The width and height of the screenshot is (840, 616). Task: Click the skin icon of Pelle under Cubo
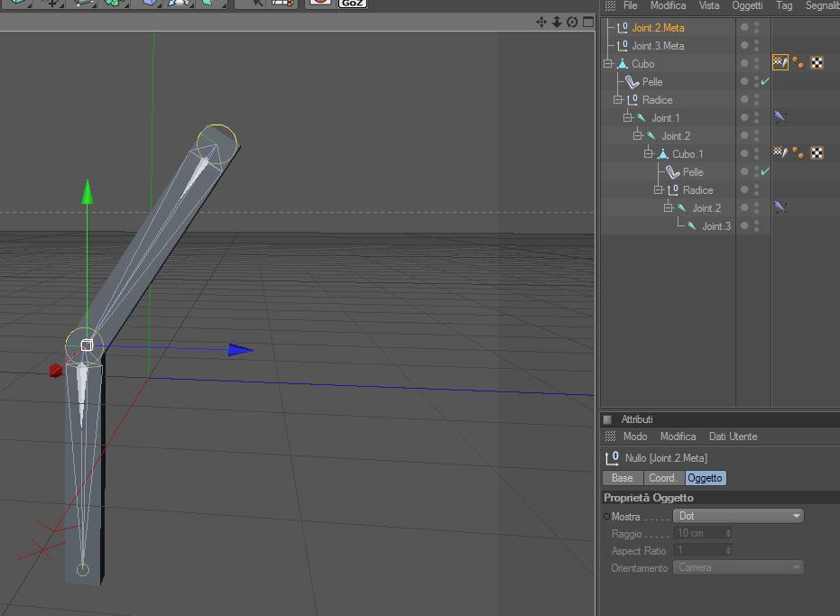coord(632,82)
